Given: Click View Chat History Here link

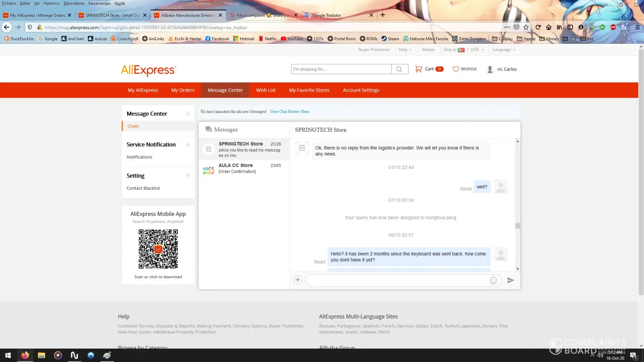Looking at the screenshot, I should tap(289, 111).
